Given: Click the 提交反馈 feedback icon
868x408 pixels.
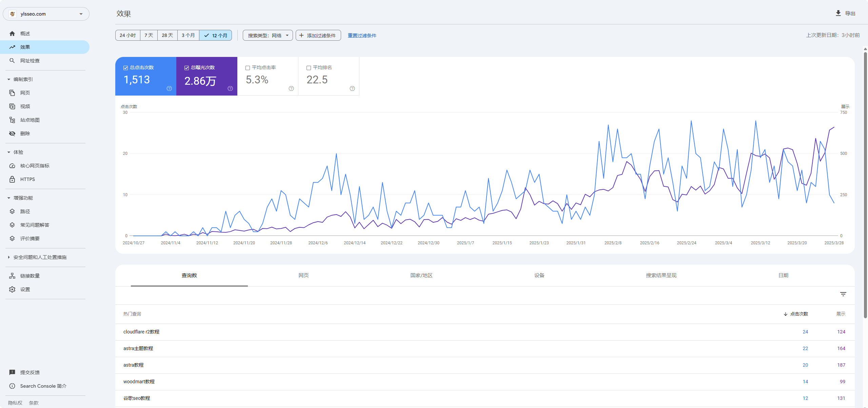Looking at the screenshot, I should click(x=12, y=372).
